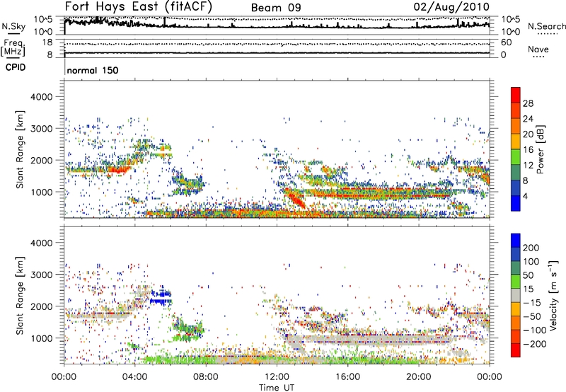
Task: Click the '28' power colorbar value
Action: (x=528, y=103)
